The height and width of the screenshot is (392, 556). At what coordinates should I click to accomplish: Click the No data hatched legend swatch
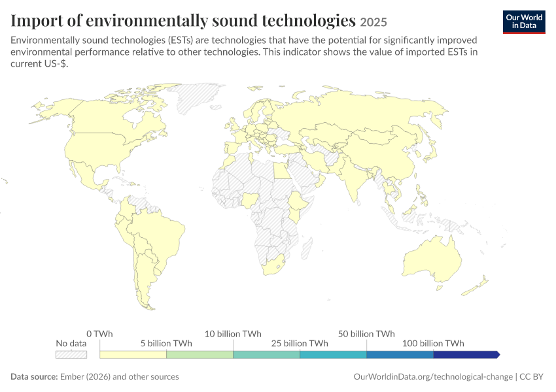71,355
